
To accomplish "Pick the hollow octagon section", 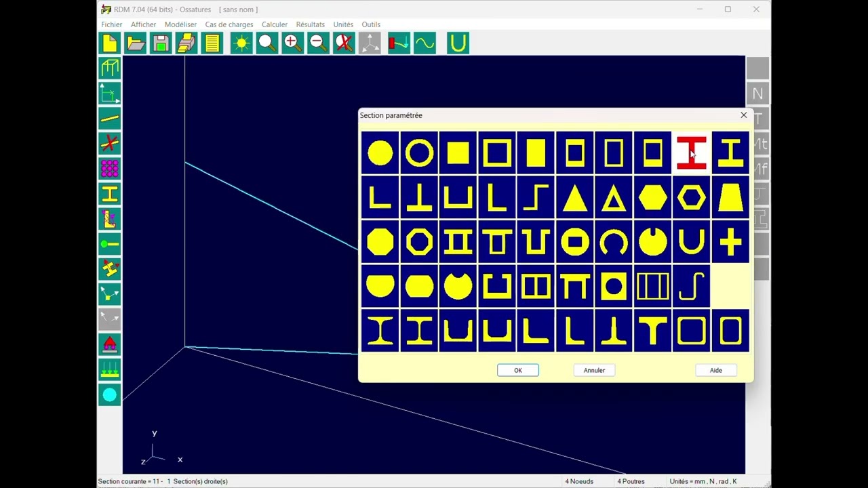I will (x=419, y=242).
